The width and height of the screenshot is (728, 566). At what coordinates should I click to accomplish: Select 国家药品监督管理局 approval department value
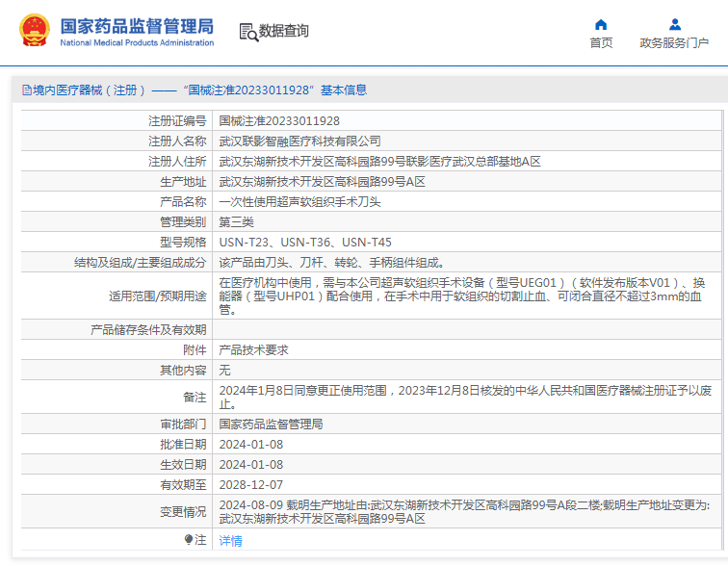271,424
